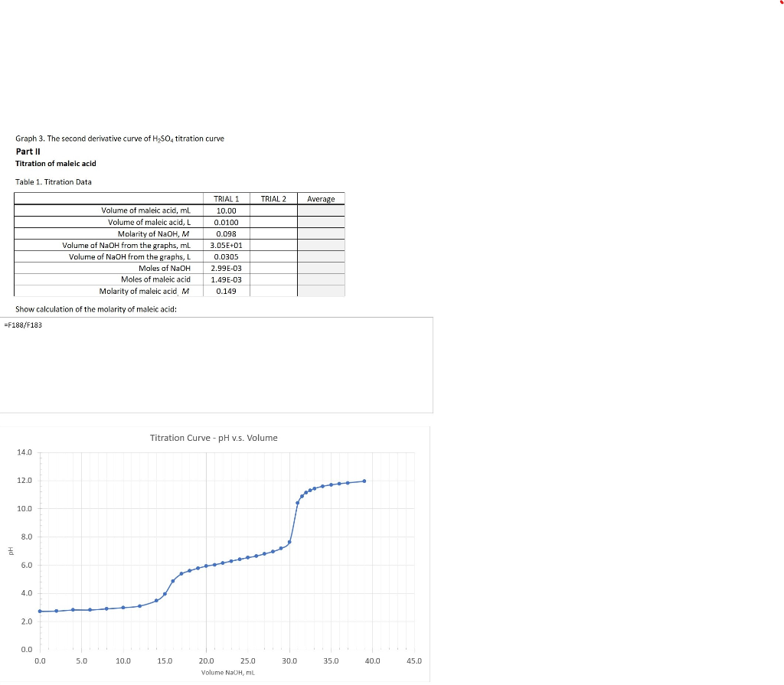
Task: Select the Moles of maleic acid value 1.49E-03
Action: point(227,280)
